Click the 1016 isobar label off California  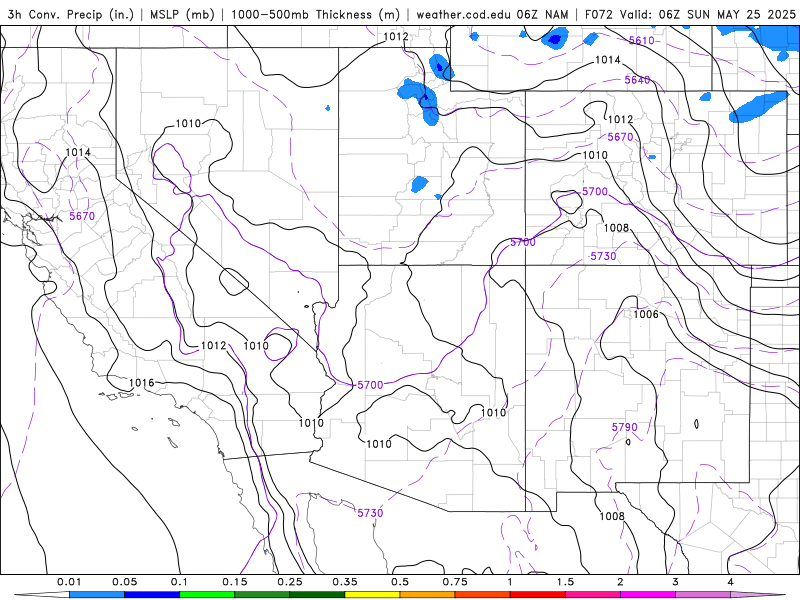[x=141, y=383]
